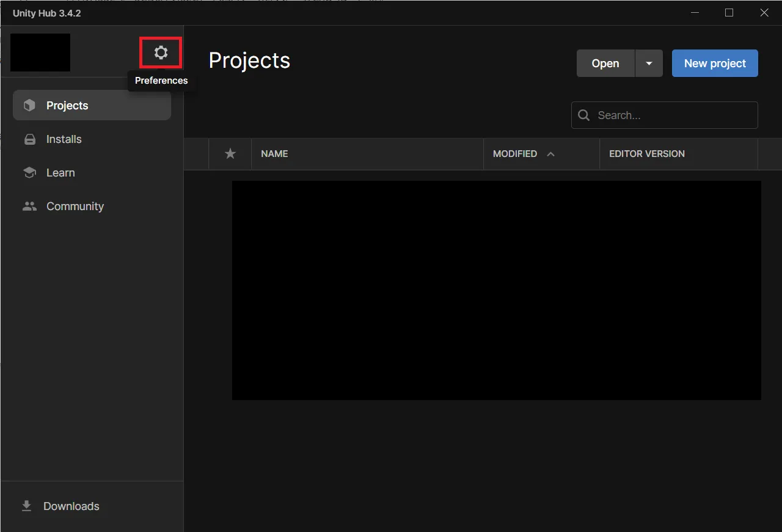
Task: Toggle the MODIFIED sort direction arrow
Action: click(550, 154)
